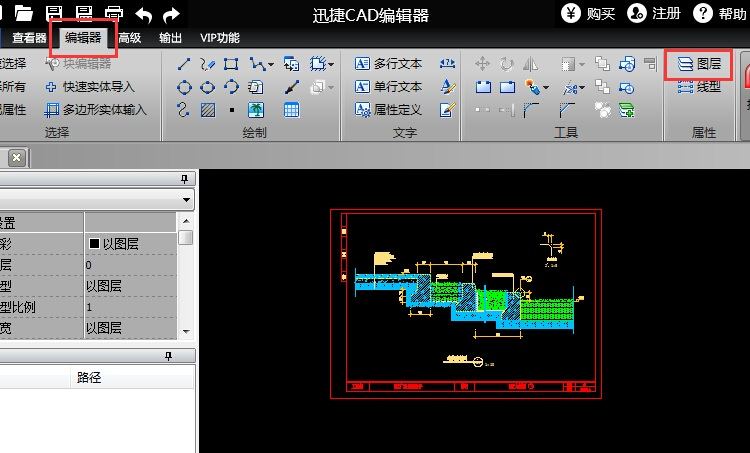
Task: Click the Print icon in title bar
Action: pos(114,13)
